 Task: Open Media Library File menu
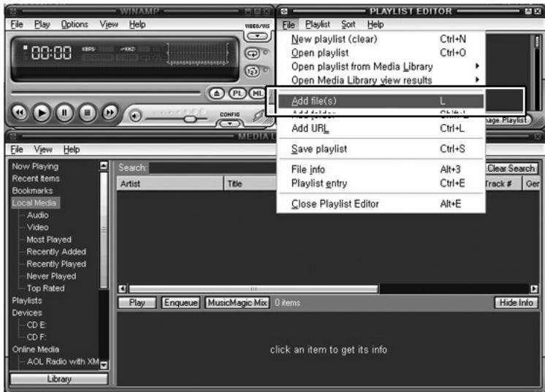(17, 150)
